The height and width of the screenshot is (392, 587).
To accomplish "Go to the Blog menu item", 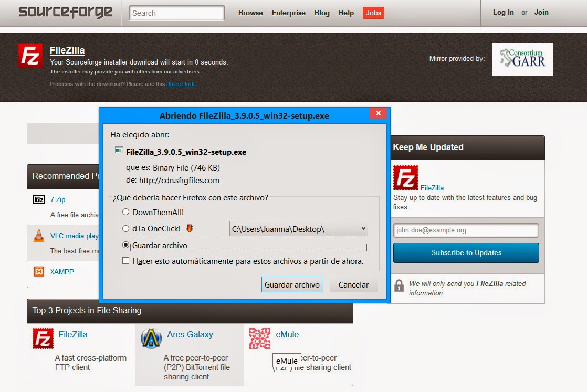I will (322, 13).
